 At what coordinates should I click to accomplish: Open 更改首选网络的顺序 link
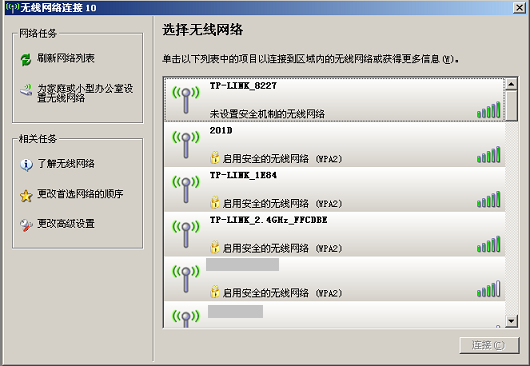pos(80,194)
